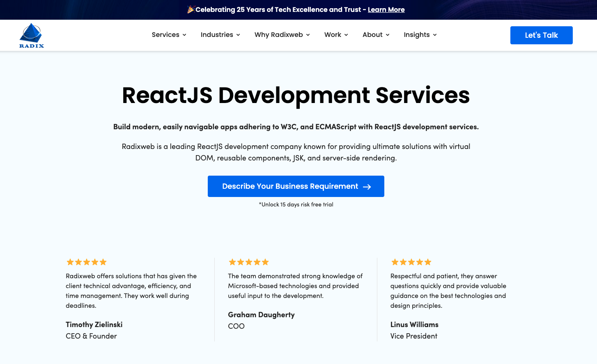Image resolution: width=597 pixels, height=364 pixels.
Task: Click arrow icon on Describe Your Business Requirement
Action: [367, 187]
